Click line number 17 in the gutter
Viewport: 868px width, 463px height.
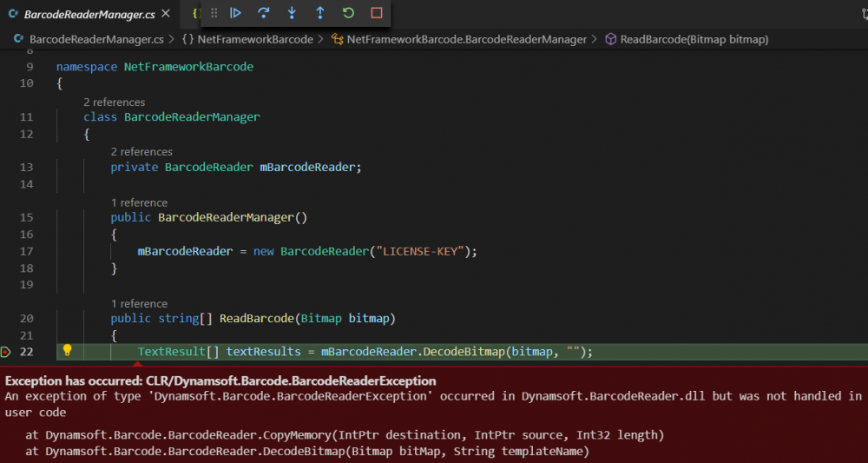tap(25, 251)
